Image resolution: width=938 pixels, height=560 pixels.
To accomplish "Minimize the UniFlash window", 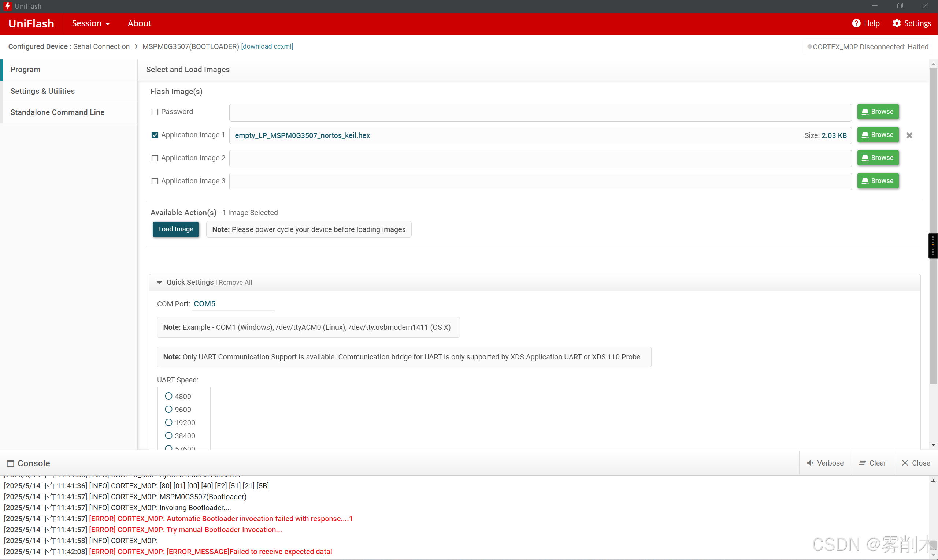I will 875,6.
